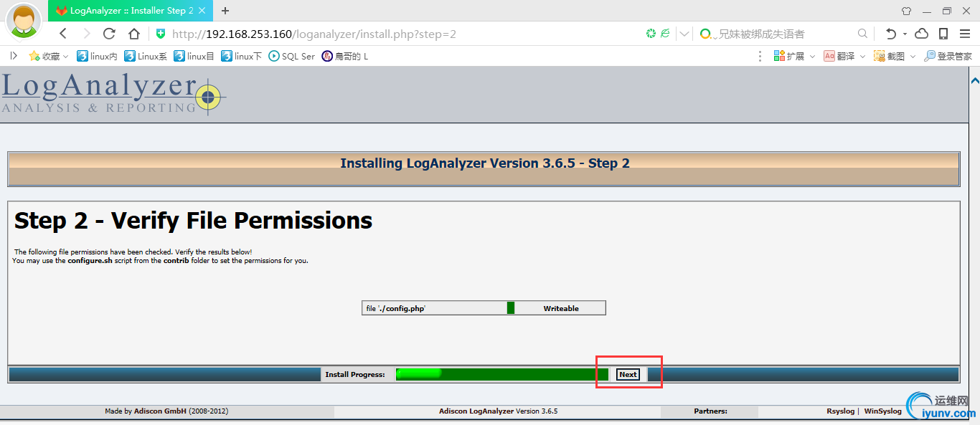
Task: Open a new browser tab
Action: click(225, 11)
